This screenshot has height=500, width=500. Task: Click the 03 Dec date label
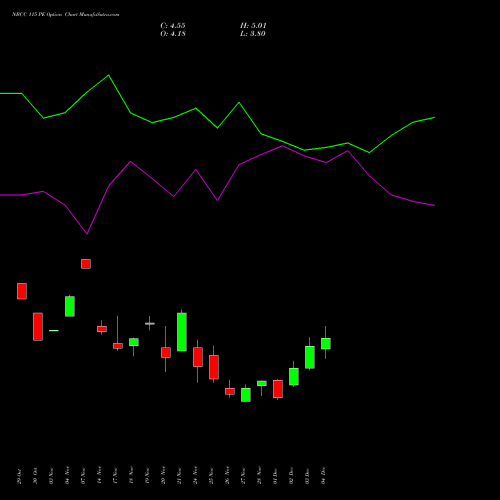(x=307, y=476)
